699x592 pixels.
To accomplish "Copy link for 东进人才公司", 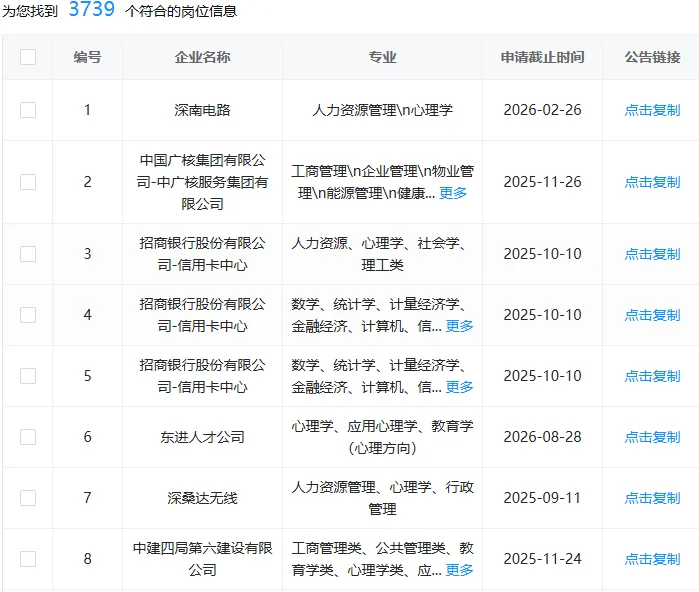I will pyautogui.click(x=652, y=437).
